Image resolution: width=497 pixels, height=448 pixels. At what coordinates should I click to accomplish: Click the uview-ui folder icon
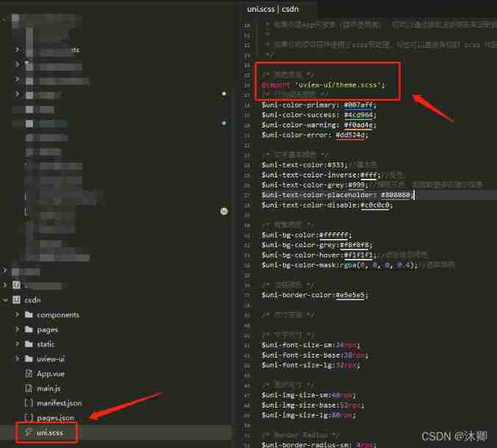point(29,358)
